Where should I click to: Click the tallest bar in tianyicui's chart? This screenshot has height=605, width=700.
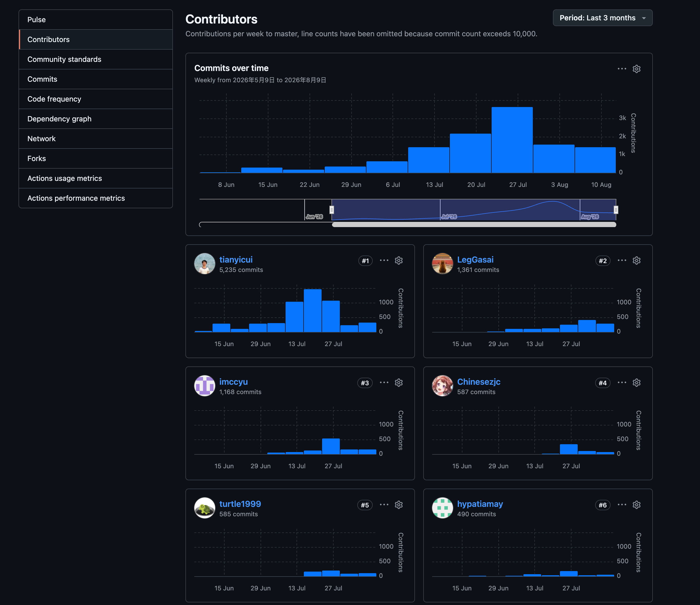coord(312,310)
